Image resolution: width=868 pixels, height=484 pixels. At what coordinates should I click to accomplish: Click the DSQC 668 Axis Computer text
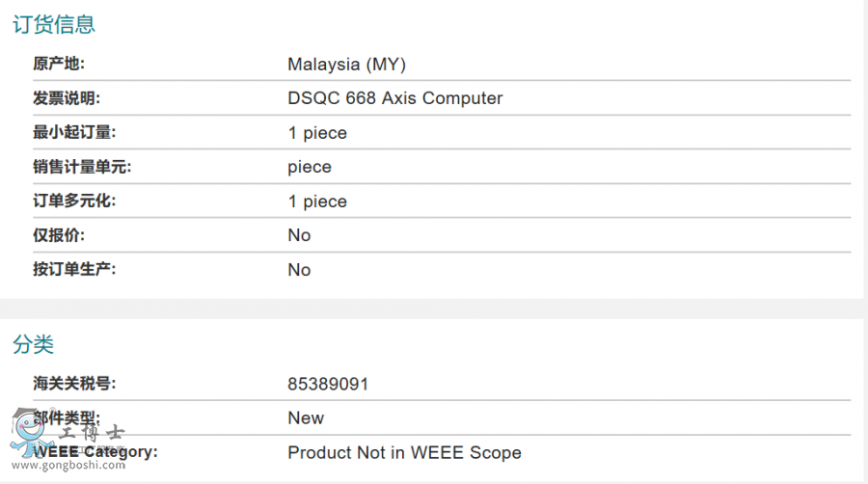click(395, 98)
